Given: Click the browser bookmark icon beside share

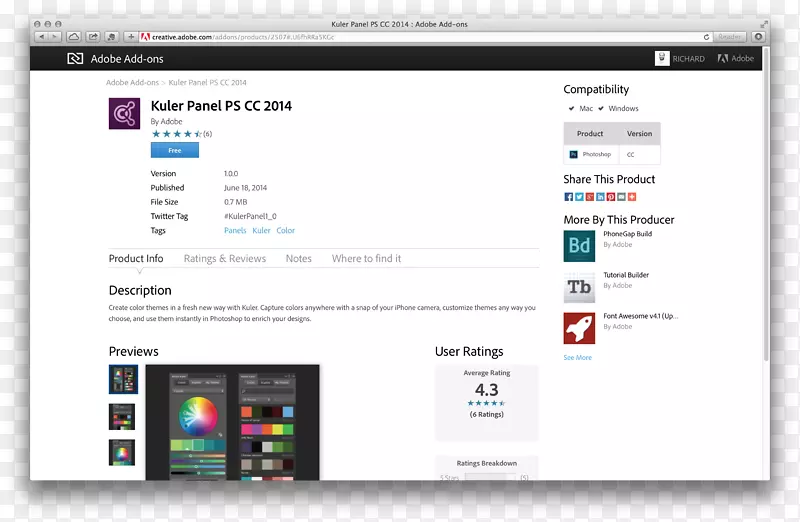Looking at the screenshot, I should click(x=112, y=37).
